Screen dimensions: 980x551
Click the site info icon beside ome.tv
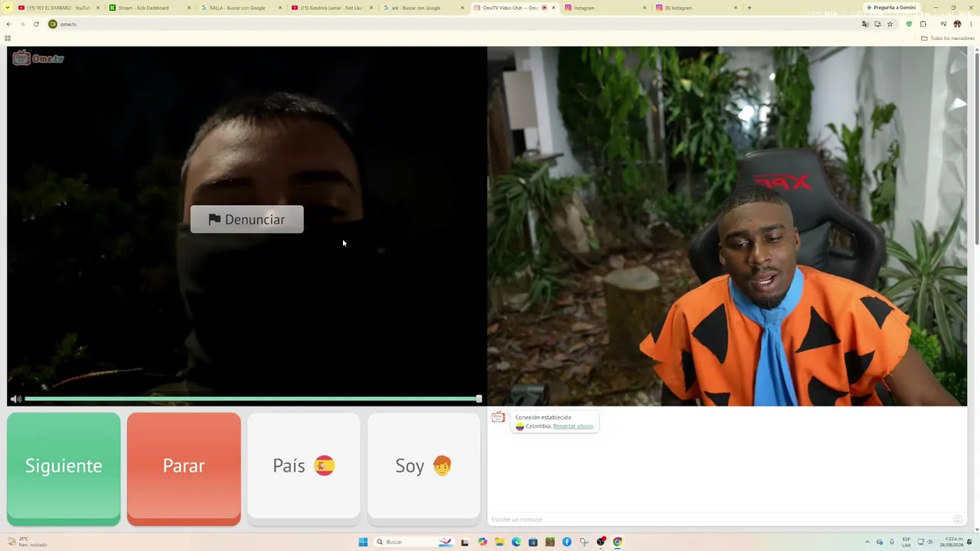pyautogui.click(x=53, y=24)
